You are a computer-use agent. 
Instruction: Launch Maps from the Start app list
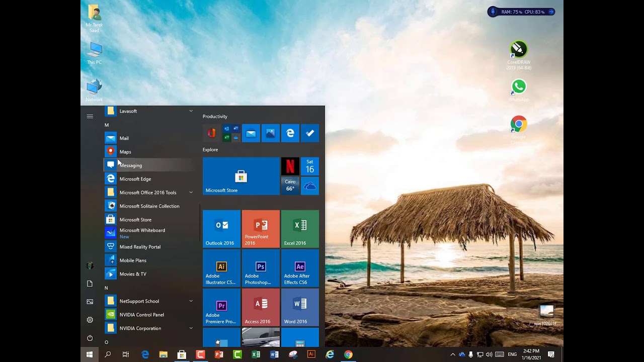point(148,152)
